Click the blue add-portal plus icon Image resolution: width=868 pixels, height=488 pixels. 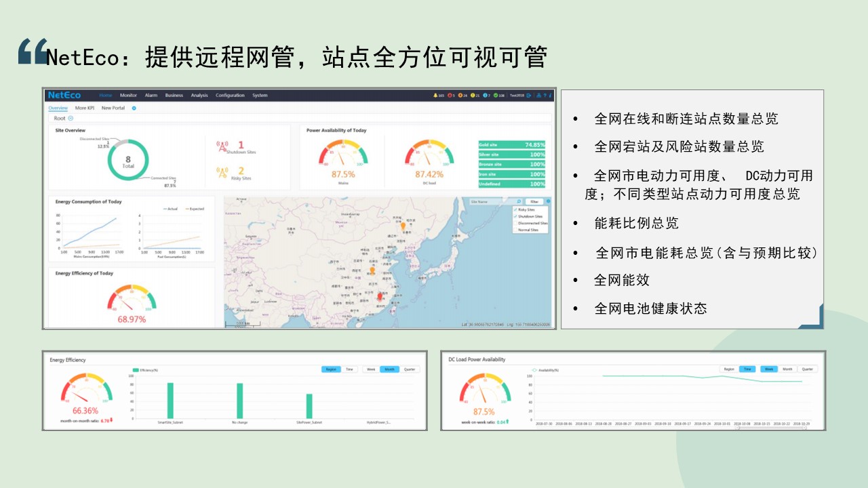pyautogui.click(x=134, y=108)
